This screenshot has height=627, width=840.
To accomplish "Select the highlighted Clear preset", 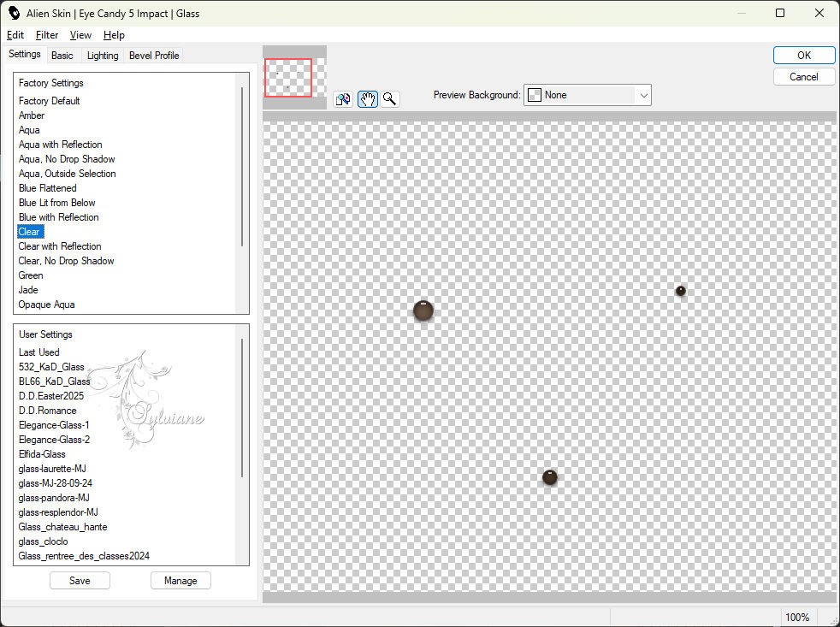I will (x=30, y=232).
